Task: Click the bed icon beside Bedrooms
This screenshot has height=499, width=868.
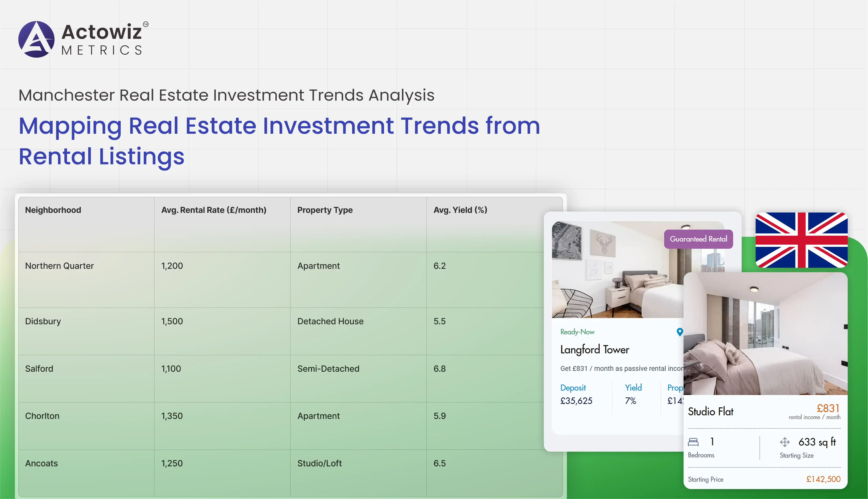Action: [x=693, y=442]
